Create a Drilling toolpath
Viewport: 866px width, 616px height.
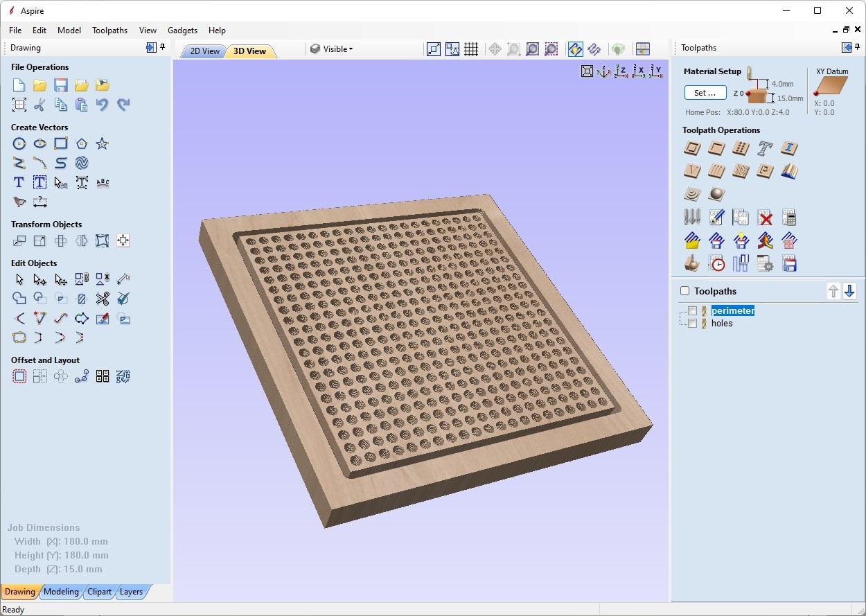[741, 148]
